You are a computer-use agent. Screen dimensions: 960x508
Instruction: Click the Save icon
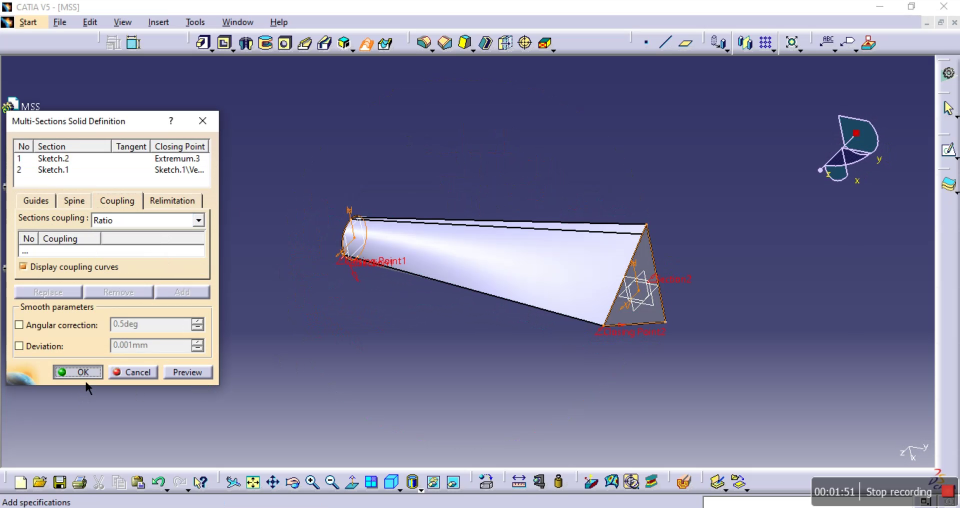[59, 482]
